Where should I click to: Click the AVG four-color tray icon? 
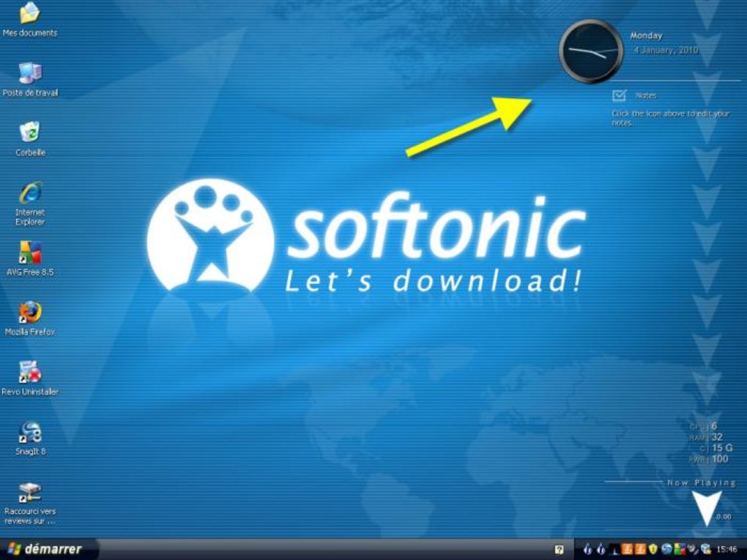click(x=680, y=549)
